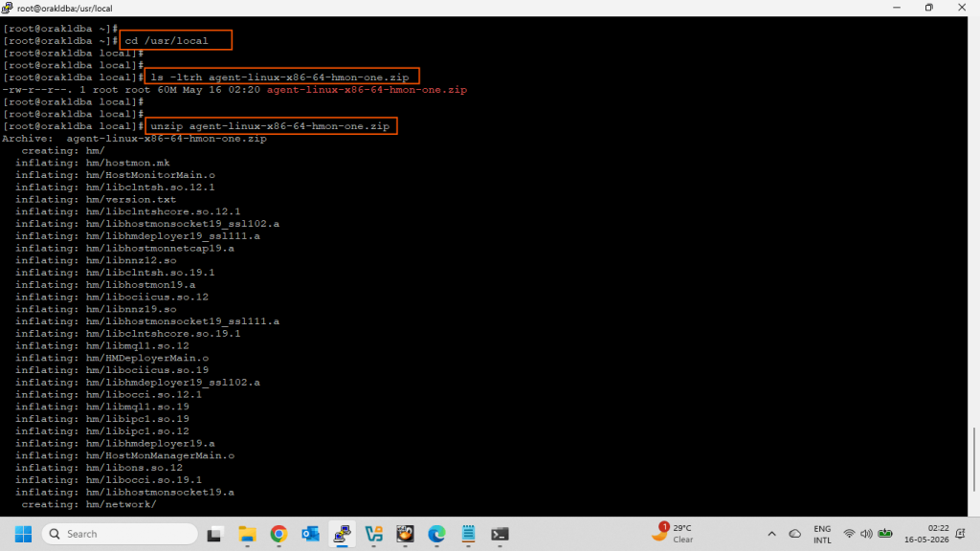The width and height of the screenshot is (980, 551).
Task: Click the 'hm/libociicus.so.19' line
Action: tap(112, 370)
